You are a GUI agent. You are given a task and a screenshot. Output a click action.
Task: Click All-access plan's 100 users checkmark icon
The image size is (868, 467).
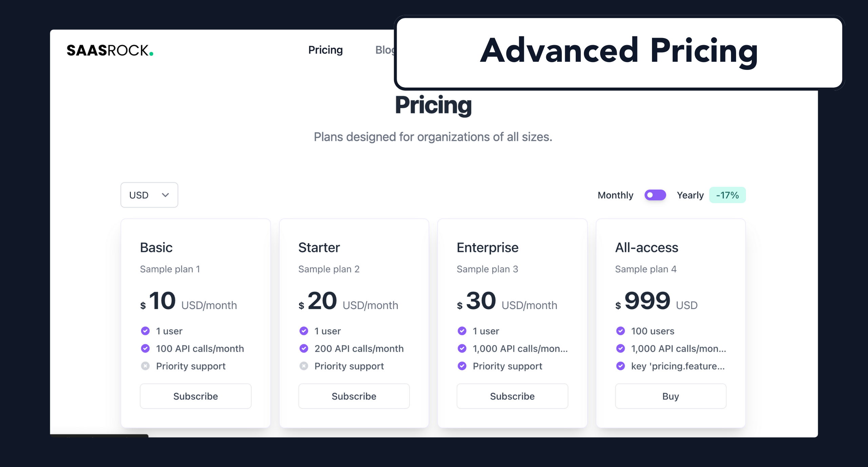pyautogui.click(x=620, y=331)
